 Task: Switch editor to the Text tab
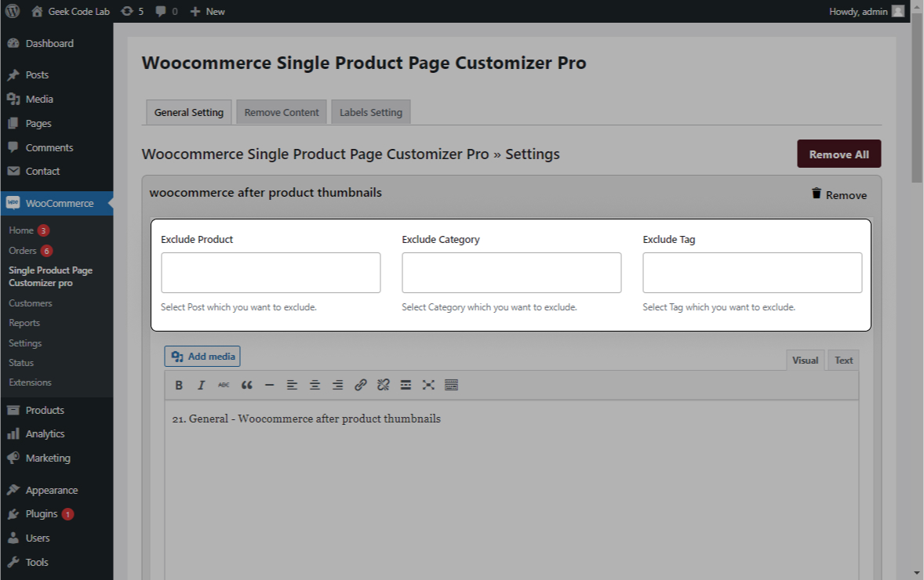(x=843, y=361)
